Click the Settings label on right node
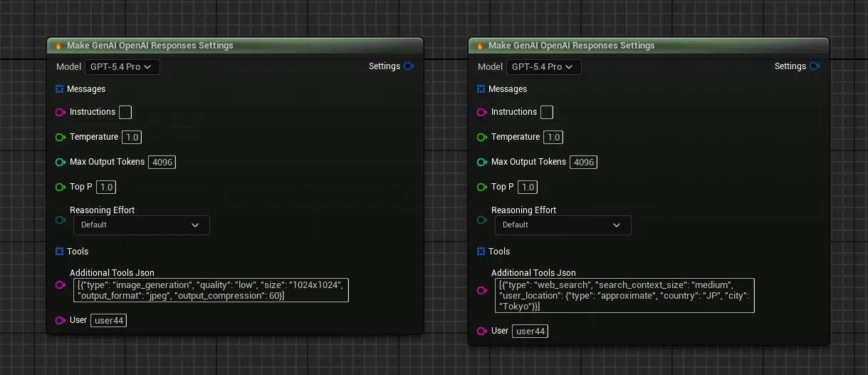 click(790, 66)
